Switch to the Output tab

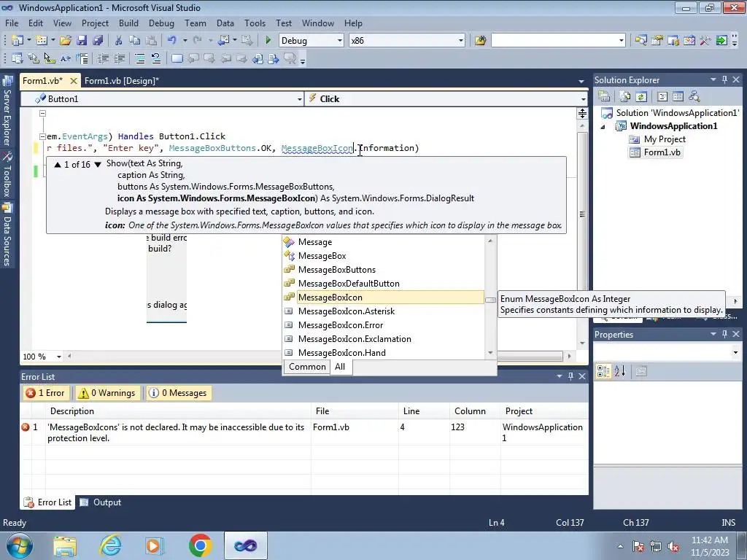101,502
